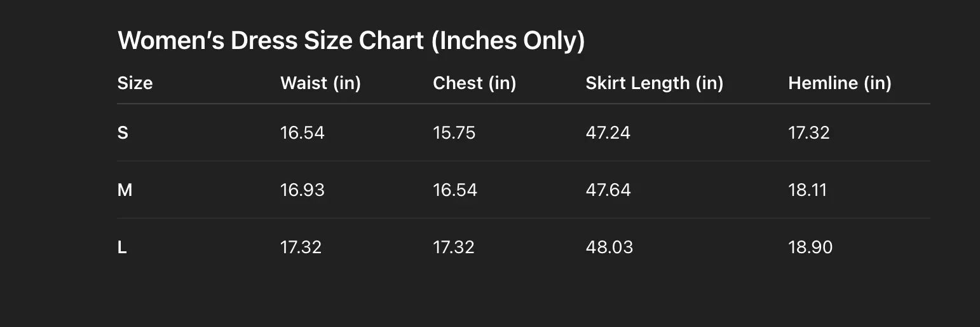Click the Size column header
The image size is (980, 327).
click(135, 83)
